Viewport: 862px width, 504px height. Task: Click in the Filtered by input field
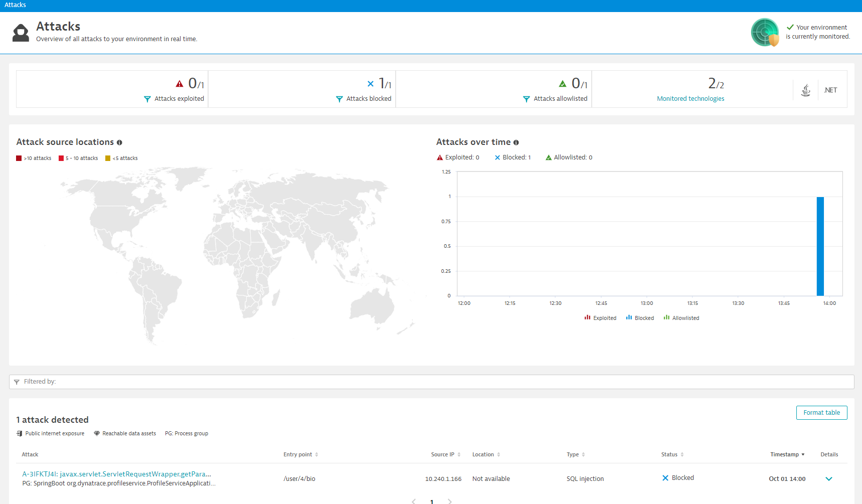[x=431, y=382]
